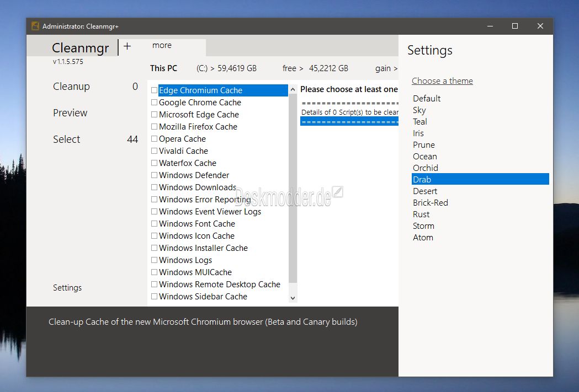This screenshot has width=579, height=392.
Task: Click the This PC label
Action: [x=163, y=68]
